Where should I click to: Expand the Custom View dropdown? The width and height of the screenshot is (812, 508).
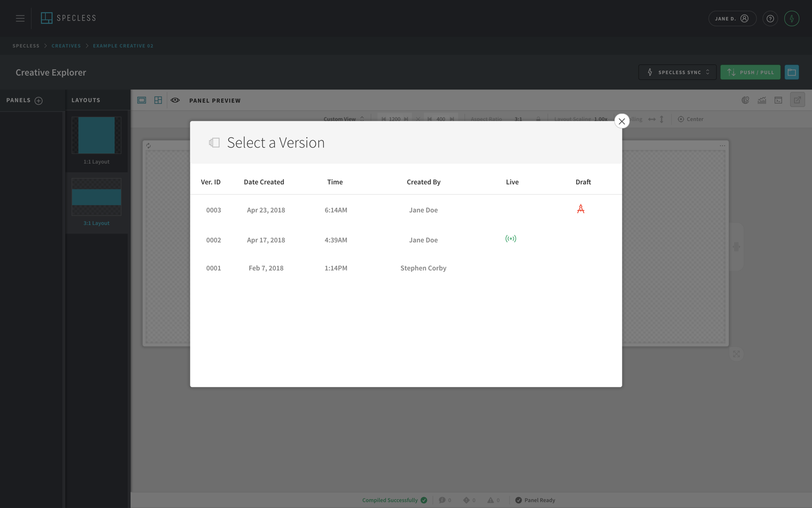coord(344,119)
